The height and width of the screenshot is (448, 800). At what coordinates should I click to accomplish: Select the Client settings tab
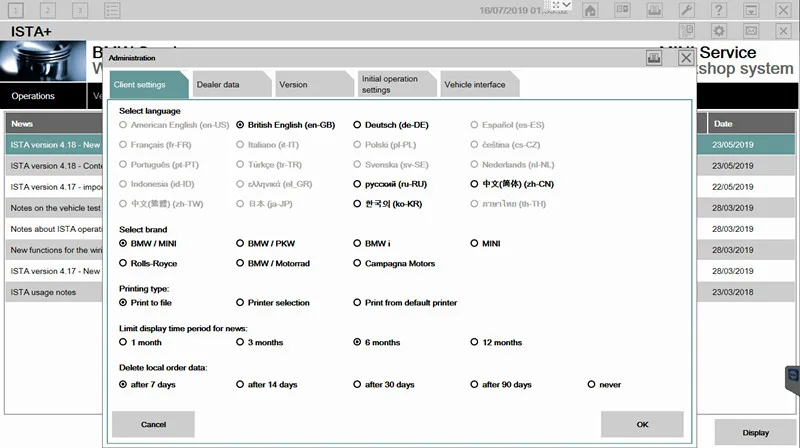tap(148, 84)
